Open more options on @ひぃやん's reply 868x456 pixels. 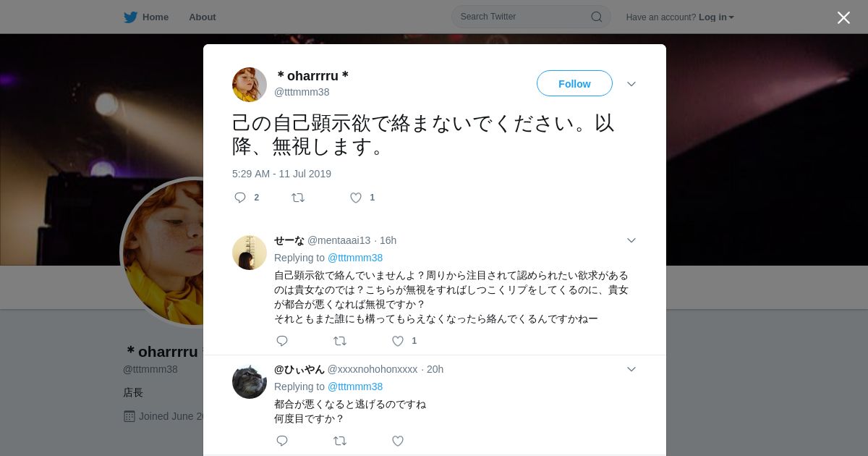pos(631,369)
